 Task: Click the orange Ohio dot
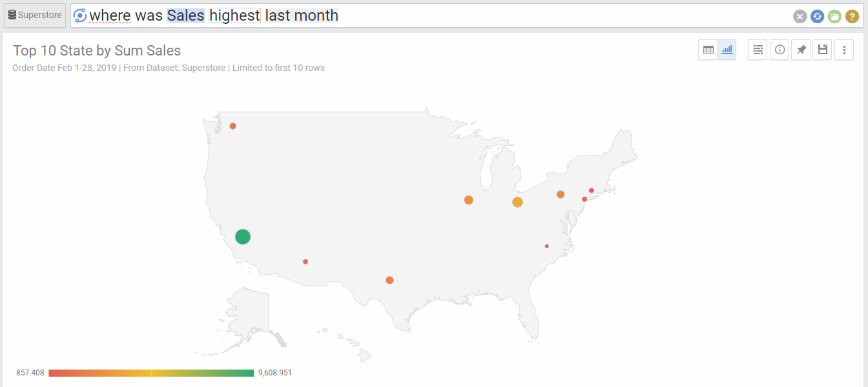point(517,202)
